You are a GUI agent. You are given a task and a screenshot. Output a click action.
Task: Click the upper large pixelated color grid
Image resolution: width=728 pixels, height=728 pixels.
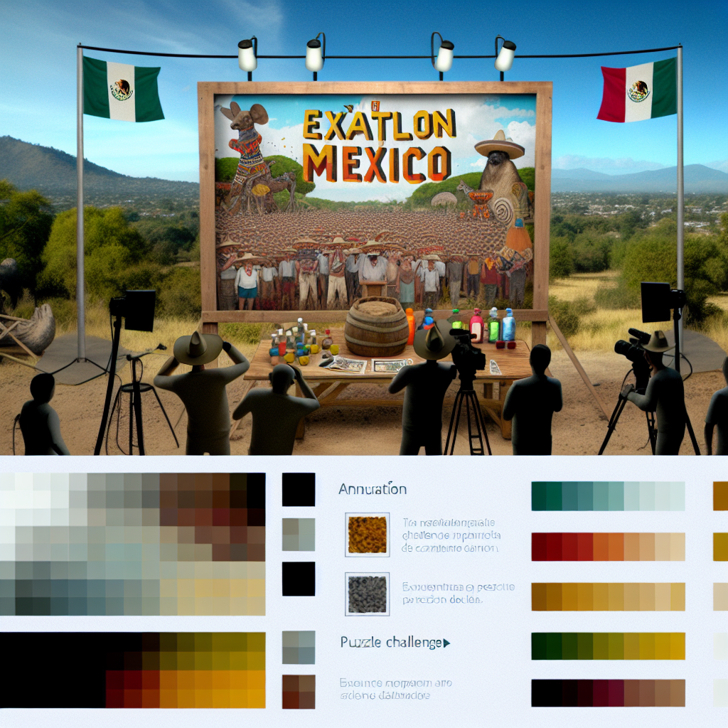tap(133, 544)
